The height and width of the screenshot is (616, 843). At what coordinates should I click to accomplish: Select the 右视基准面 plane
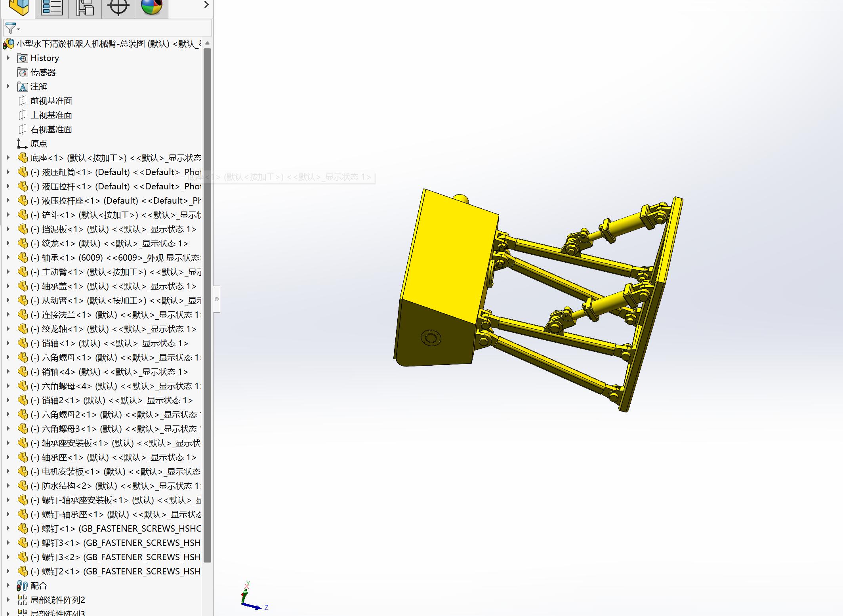coord(45,130)
